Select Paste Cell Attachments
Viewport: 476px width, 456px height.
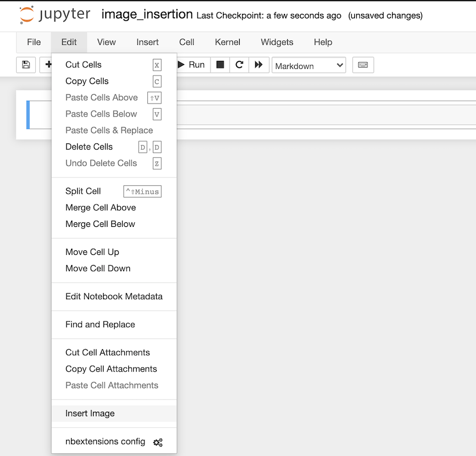tap(114, 385)
